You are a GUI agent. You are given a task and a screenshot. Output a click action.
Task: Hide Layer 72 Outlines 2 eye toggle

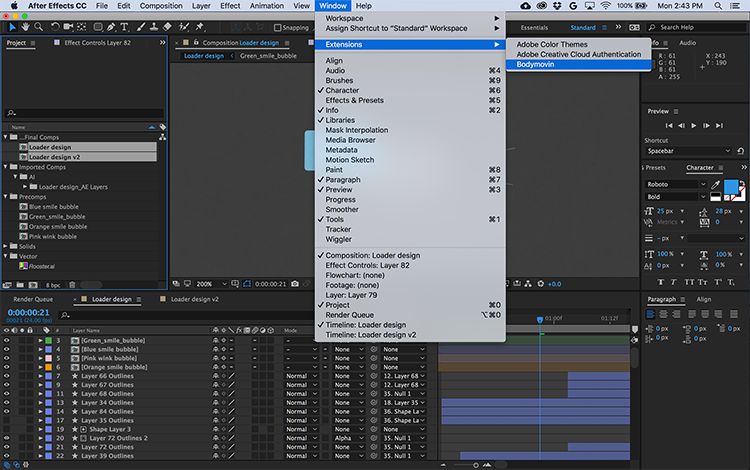tap(7, 438)
